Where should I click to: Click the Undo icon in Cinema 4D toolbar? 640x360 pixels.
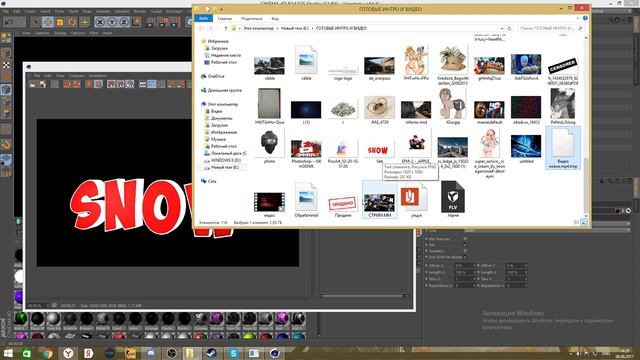[x=8, y=22]
